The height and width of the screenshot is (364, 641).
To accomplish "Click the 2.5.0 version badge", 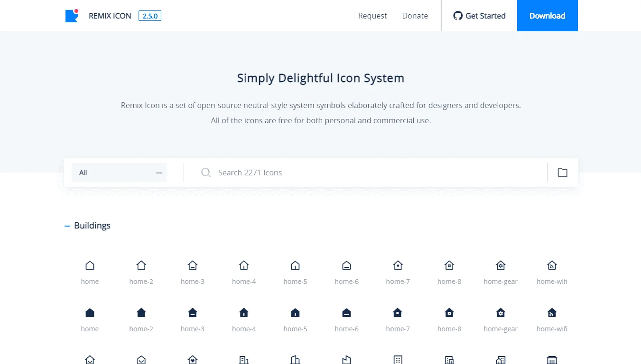I will [150, 16].
